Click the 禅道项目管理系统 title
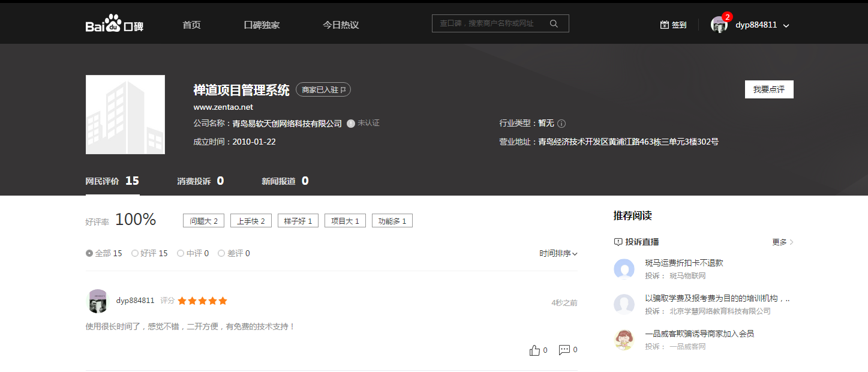868x372 pixels. tap(241, 90)
